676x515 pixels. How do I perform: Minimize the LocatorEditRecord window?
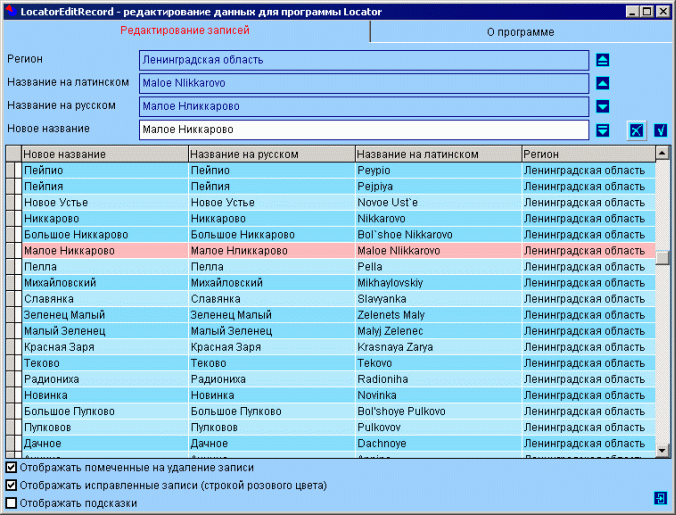click(632, 11)
